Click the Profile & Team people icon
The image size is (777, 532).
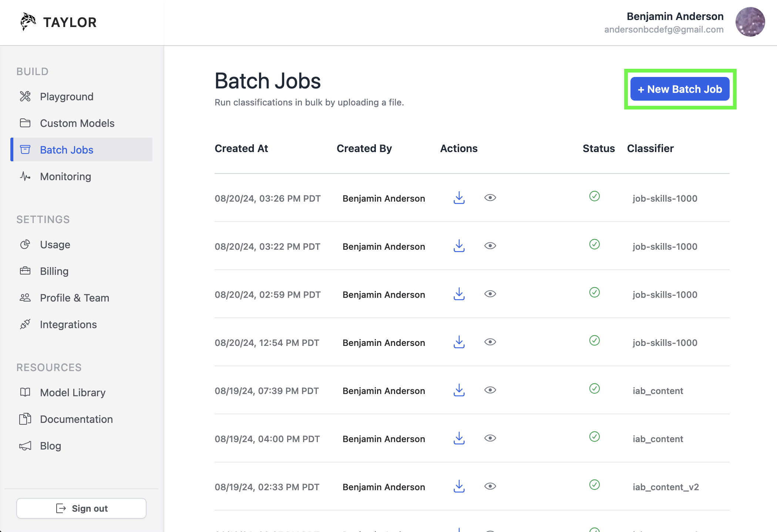25,297
